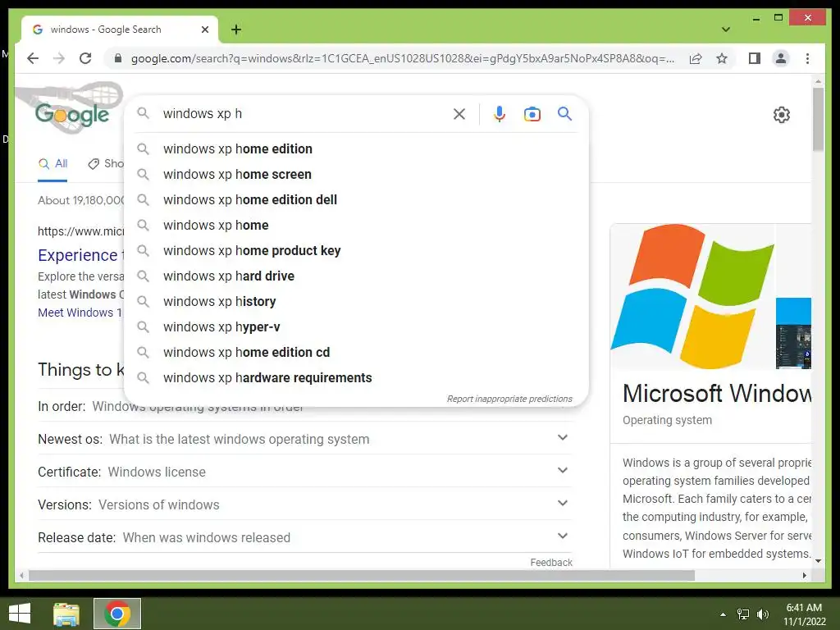840x630 pixels.
Task: Click the 'Microsoft Windows' panel heading
Action: coord(717,394)
